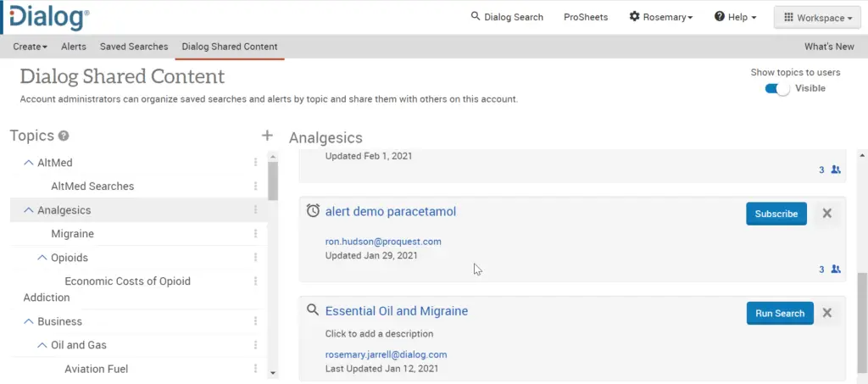Click the rosemary.jarrell@dialog.com email link

pyautogui.click(x=386, y=354)
